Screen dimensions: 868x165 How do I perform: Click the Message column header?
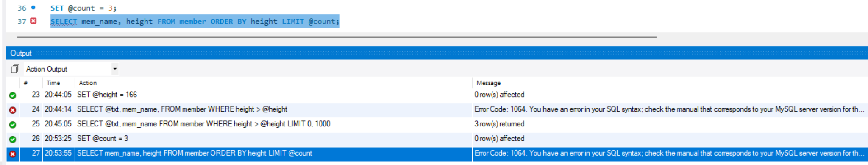[x=489, y=83]
